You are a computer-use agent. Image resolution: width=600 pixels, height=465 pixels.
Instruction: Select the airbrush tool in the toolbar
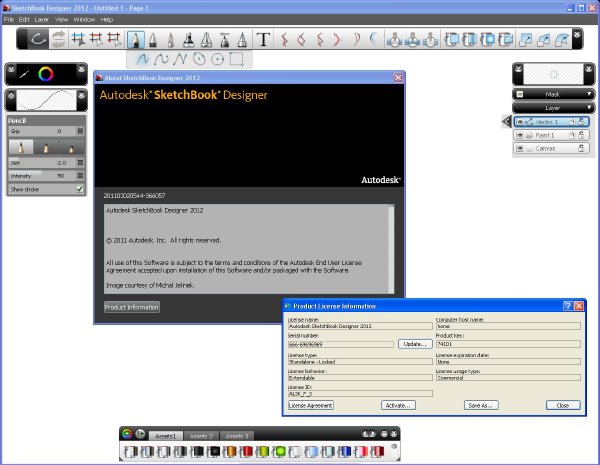click(225, 39)
